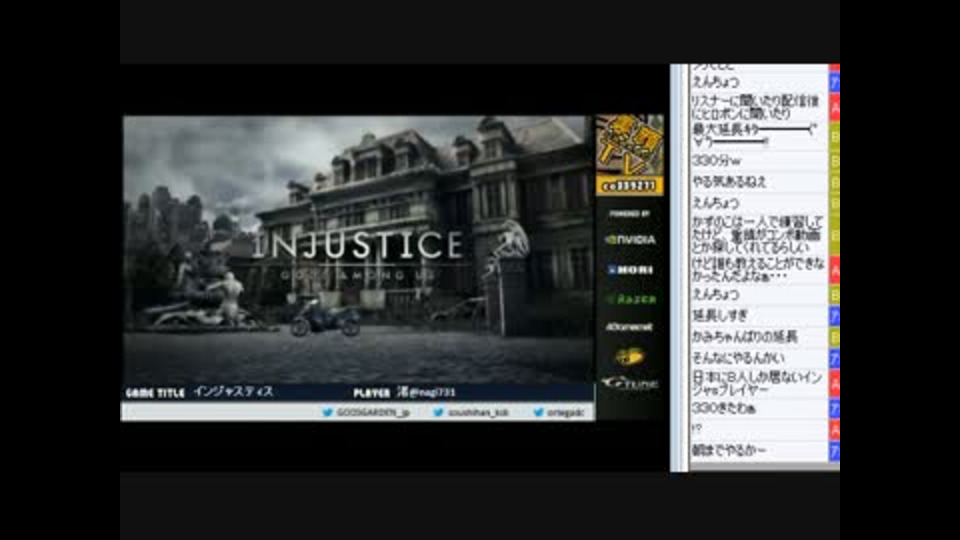Open the GODSGARDEN_jp Twitter handle
This screenshot has height=540, width=960.
pyautogui.click(x=373, y=413)
